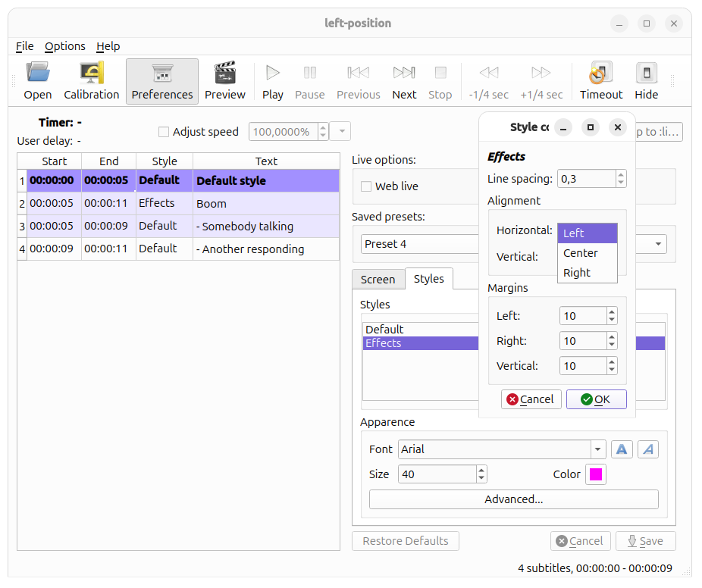Image resolution: width=702 pixels, height=588 pixels.
Task: Shift timing back -1/4 sec
Action: tap(488, 81)
